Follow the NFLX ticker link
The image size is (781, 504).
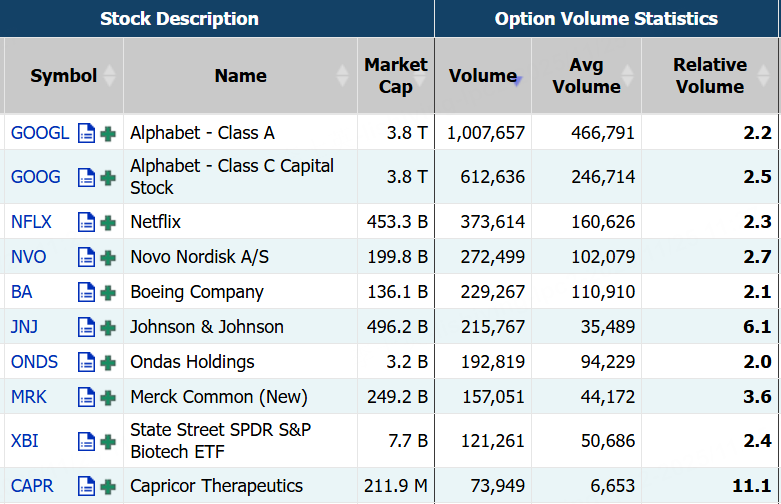pos(31,223)
